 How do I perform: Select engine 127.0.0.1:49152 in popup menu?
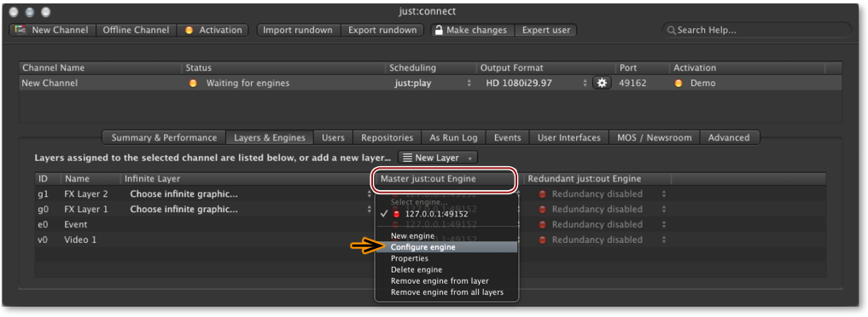(x=446, y=214)
